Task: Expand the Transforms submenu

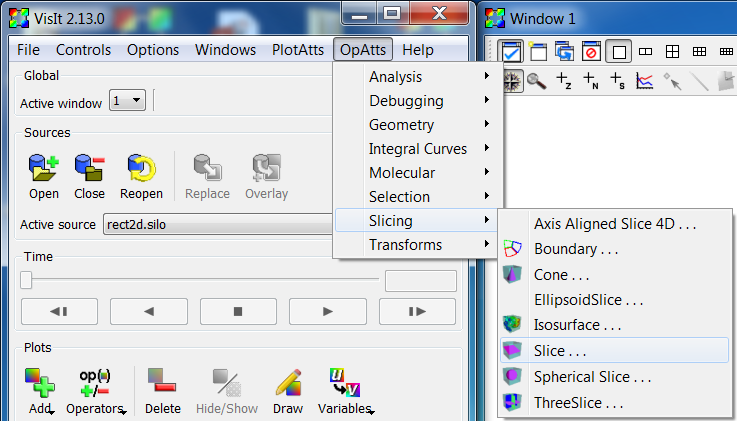Action: tap(416, 244)
